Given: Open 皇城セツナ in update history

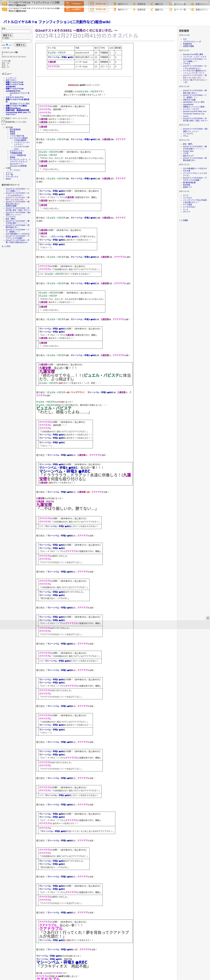Looking at the screenshot, I should 188,187.
